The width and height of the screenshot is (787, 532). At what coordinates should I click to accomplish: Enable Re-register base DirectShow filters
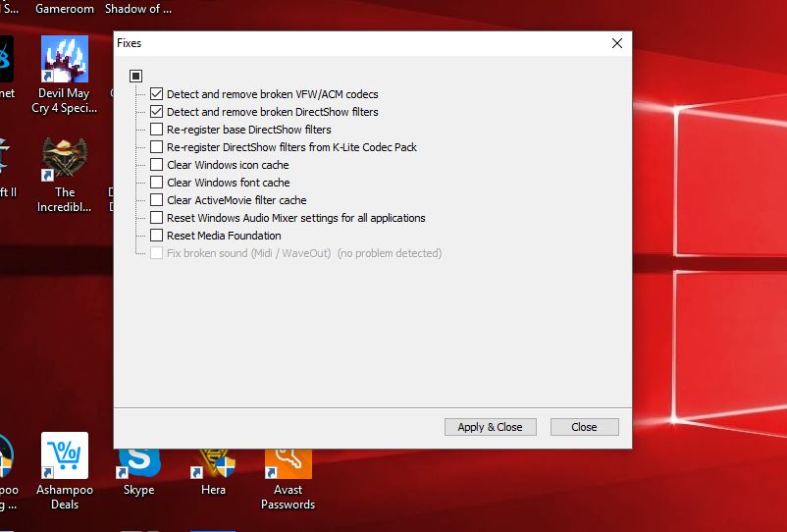click(157, 130)
